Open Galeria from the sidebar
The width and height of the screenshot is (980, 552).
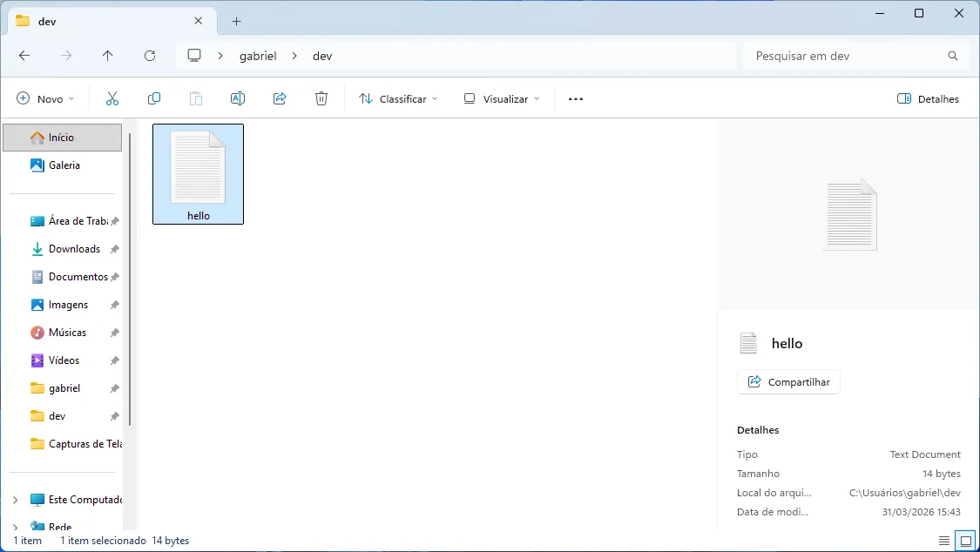64,165
